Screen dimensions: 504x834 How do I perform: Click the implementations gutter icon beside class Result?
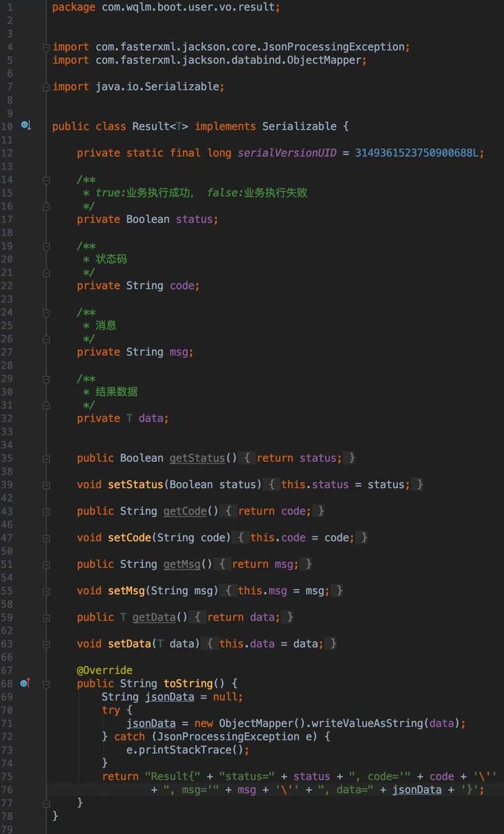click(25, 124)
